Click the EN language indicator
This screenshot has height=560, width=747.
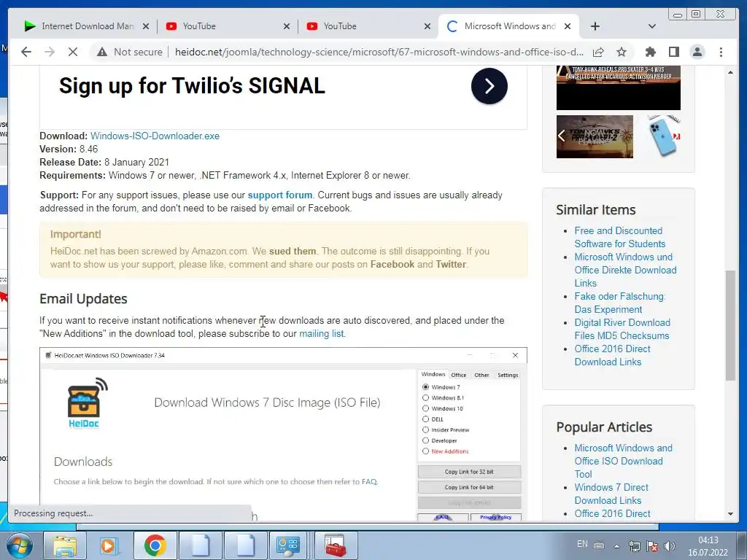pos(582,544)
